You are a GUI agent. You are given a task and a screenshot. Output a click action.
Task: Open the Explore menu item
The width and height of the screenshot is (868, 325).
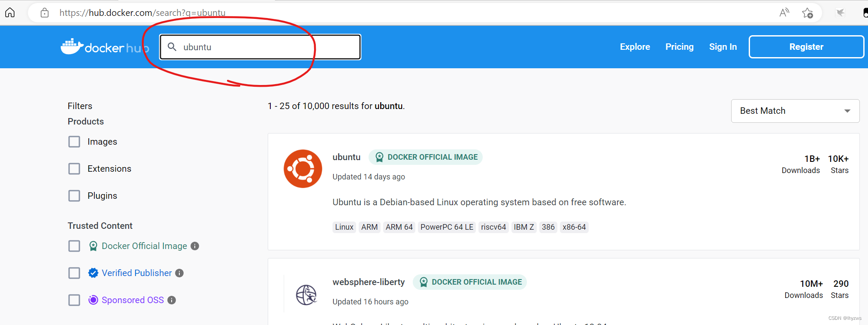[x=635, y=47]
